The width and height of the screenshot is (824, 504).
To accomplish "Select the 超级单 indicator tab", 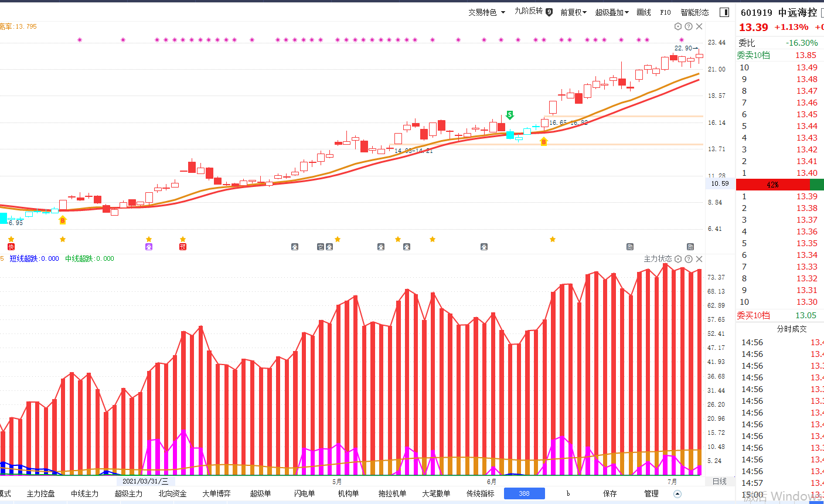I will 260,493.
